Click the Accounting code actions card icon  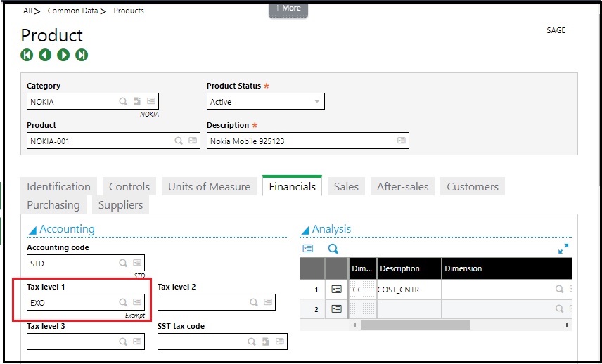[137, 263]
